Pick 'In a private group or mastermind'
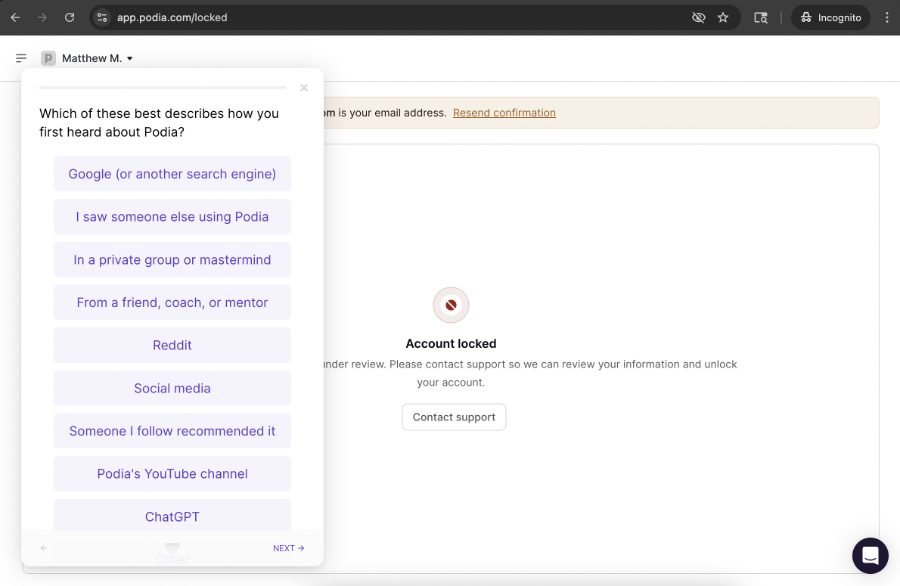The image size is (900, 586). pyautogui.click(x=172, y=259)
